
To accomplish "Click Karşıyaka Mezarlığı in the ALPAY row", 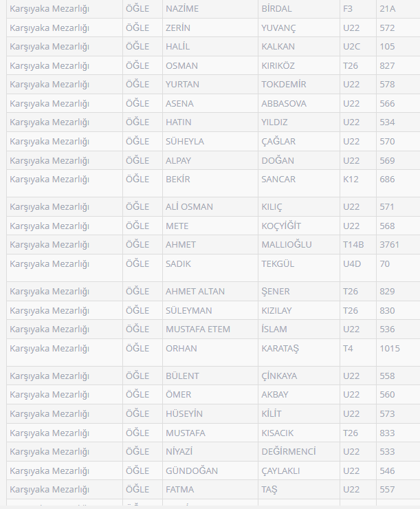I will (49, 160).
